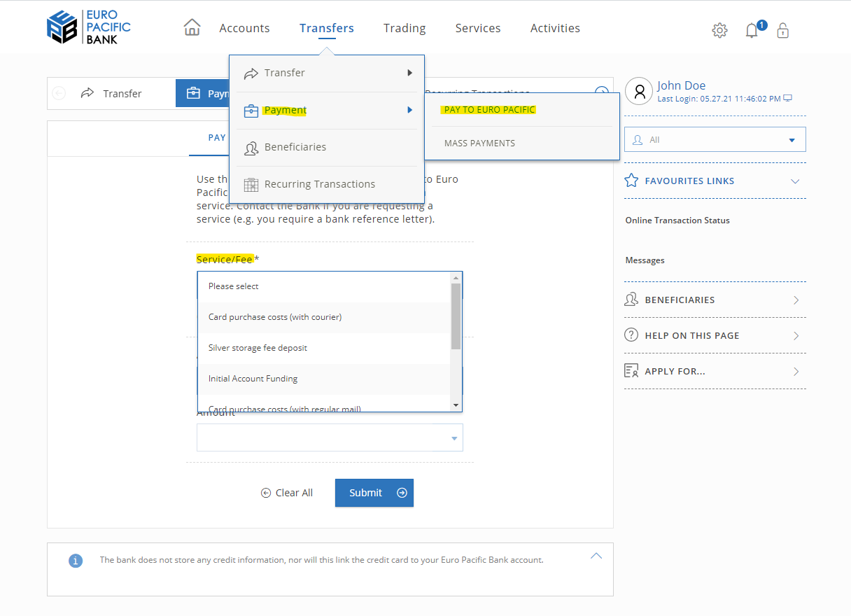This screenshot has height=616, width=851.
Task: Open the Amount dropdown arrow
Action: pyautogui.click(x=453, y=438)
